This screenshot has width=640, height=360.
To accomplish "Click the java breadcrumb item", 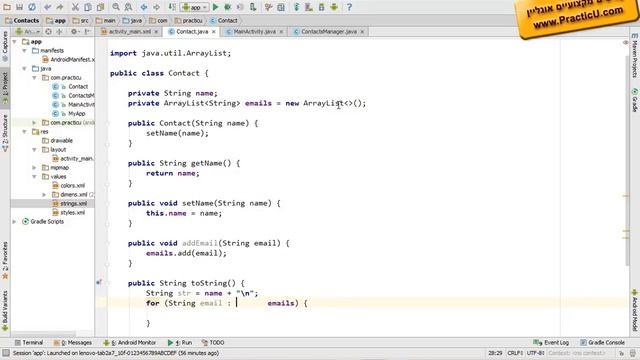I will (132, 20).
